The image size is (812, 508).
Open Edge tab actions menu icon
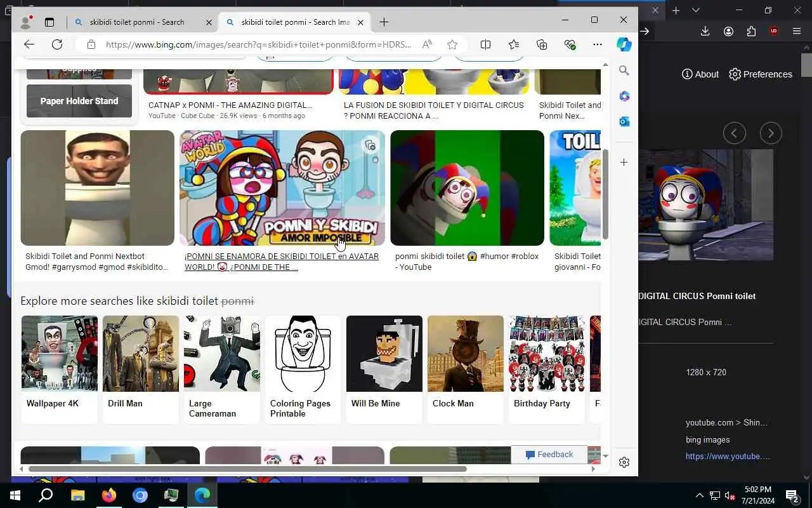[49, 22]
